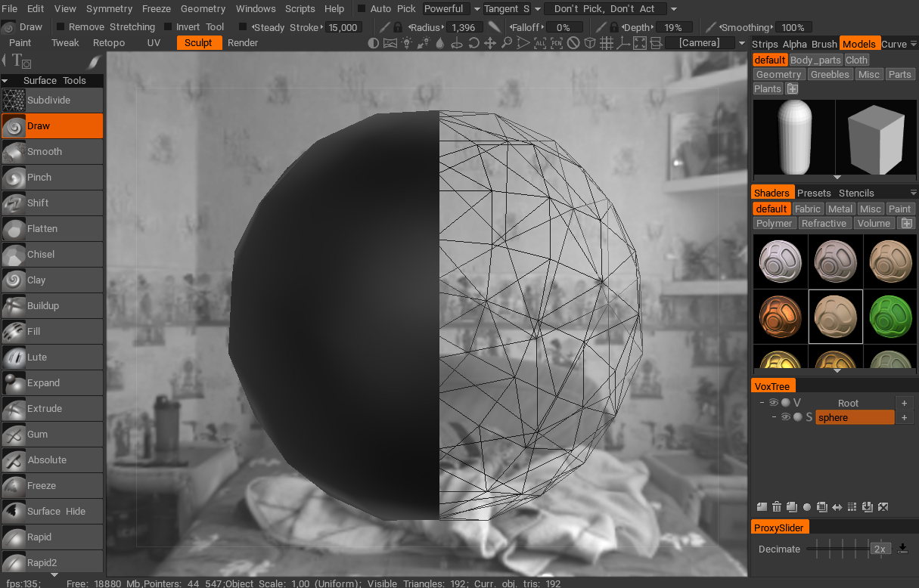Screen dimensions: 919x588
Task: Pick the Absolute tool
Action: [x=51, y=460]
